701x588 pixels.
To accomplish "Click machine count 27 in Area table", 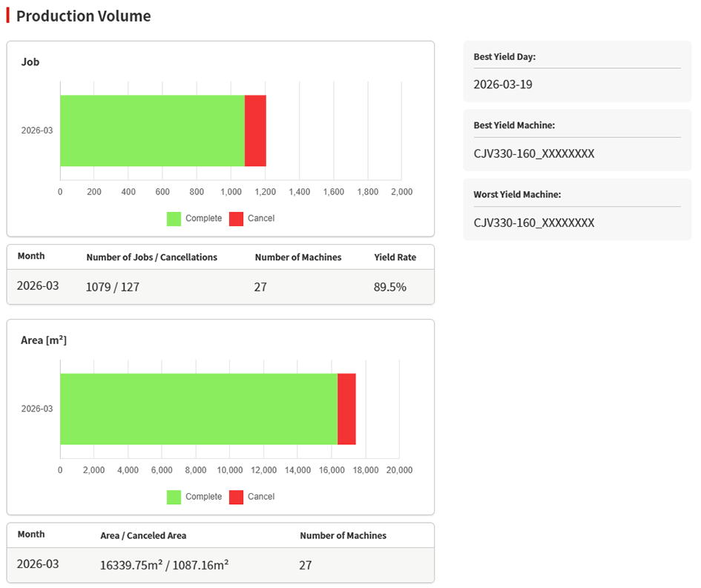I will [306, 565].
